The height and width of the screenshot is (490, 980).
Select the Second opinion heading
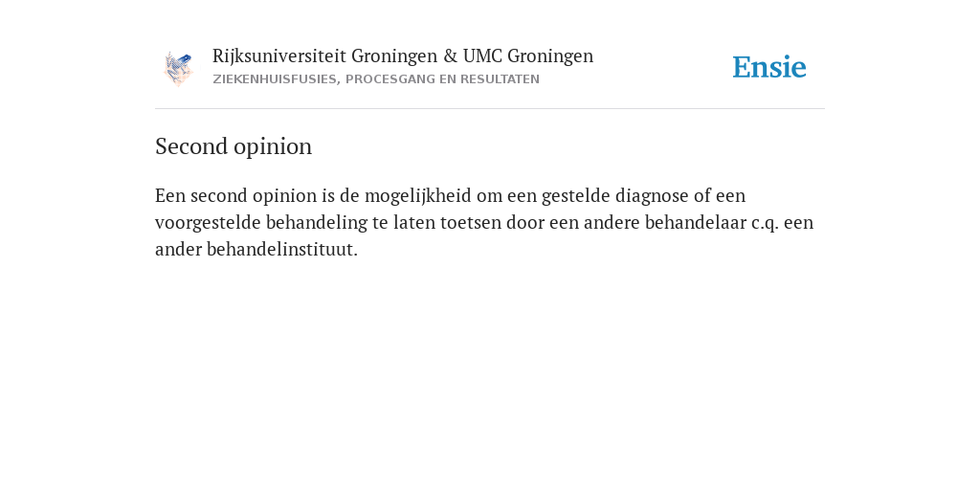[234, 146]
